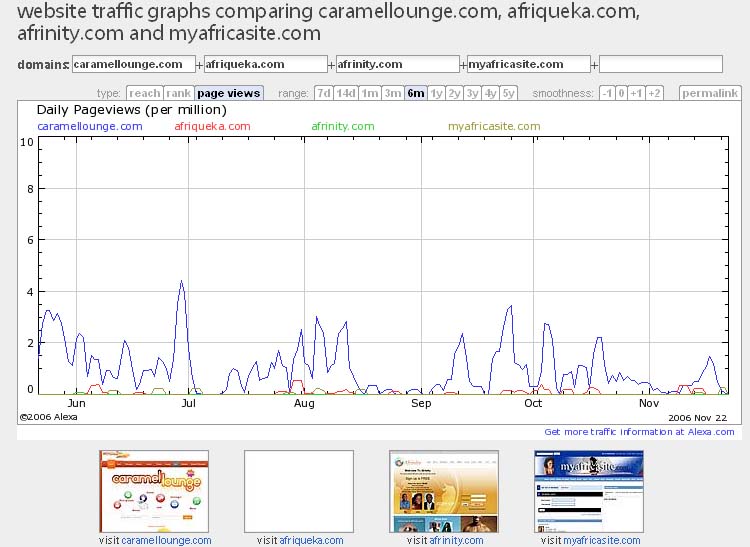This screenshot has height=547, width=750.
Task: Edit the afrinity.com domain field
Action: pyautogui.click(x=397, y=65)
